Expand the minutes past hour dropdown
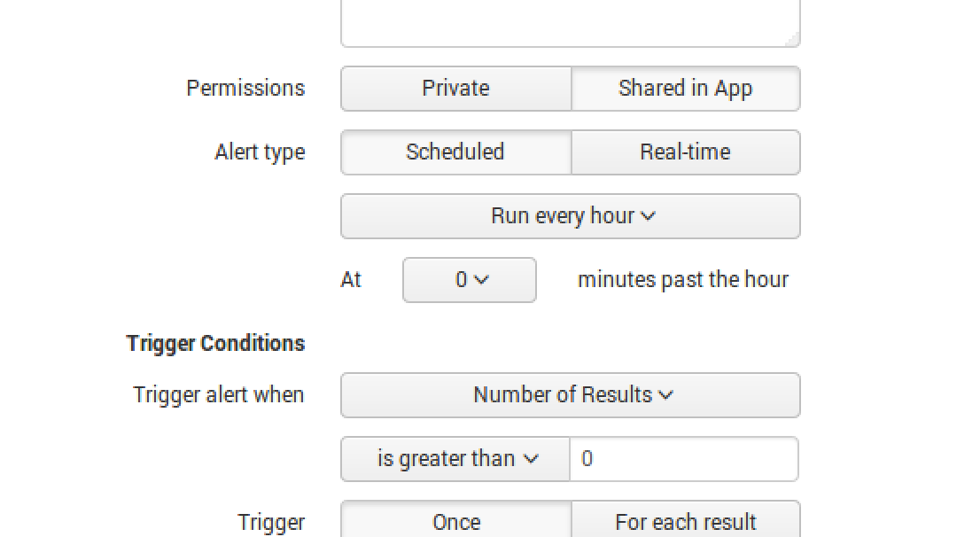980x537 pixels. [469, 280]
